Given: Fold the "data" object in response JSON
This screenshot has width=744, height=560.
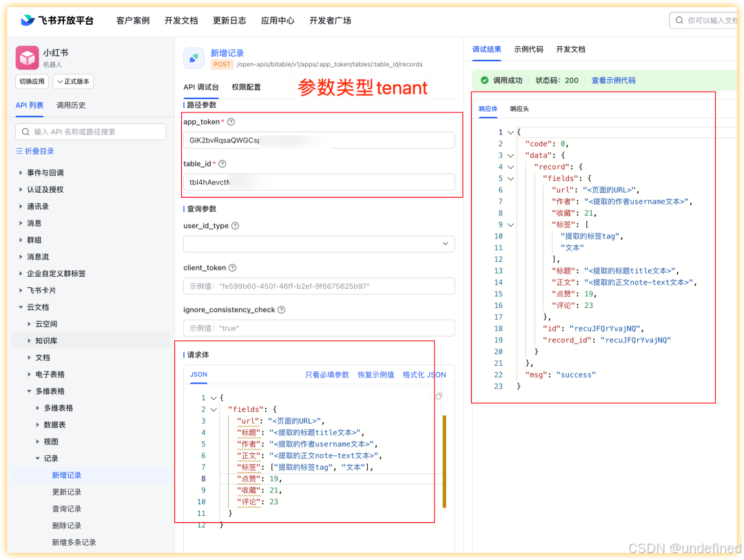Looking at the screenshot, I should coord(510,155).
